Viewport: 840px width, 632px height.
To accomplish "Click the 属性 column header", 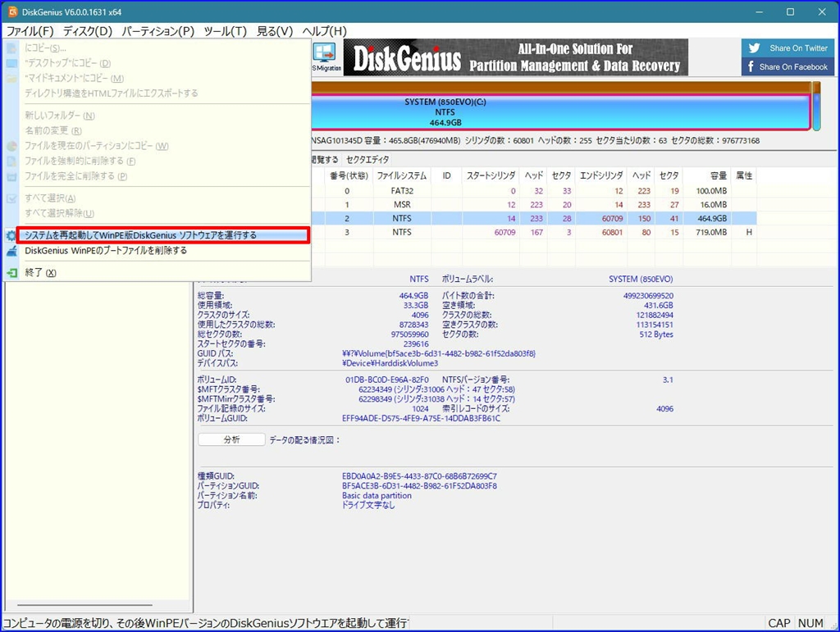I will pos(744,175).
